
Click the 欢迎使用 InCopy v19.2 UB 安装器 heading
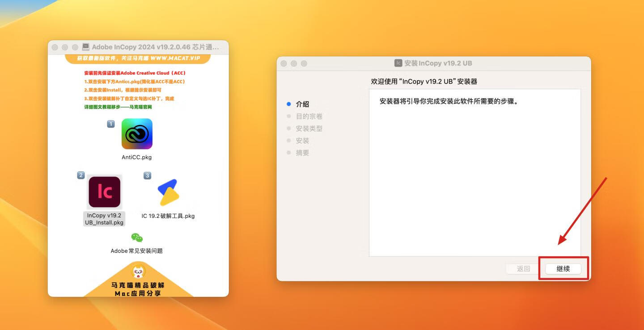point(424,81)
